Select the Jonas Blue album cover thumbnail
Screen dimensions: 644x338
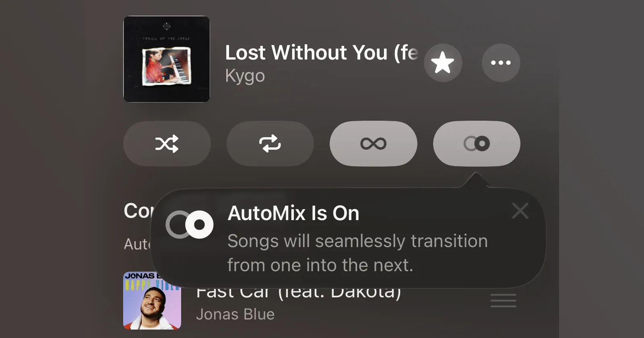click(x=152, y=301)
